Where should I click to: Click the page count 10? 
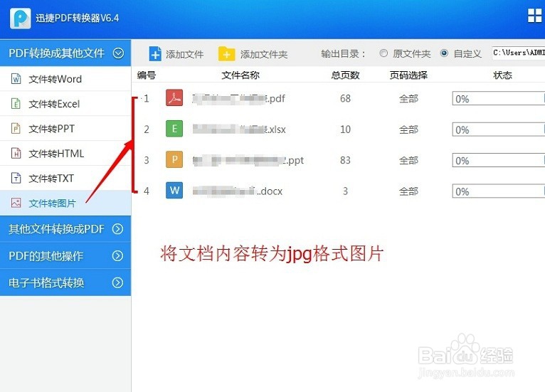click(345, 129)
